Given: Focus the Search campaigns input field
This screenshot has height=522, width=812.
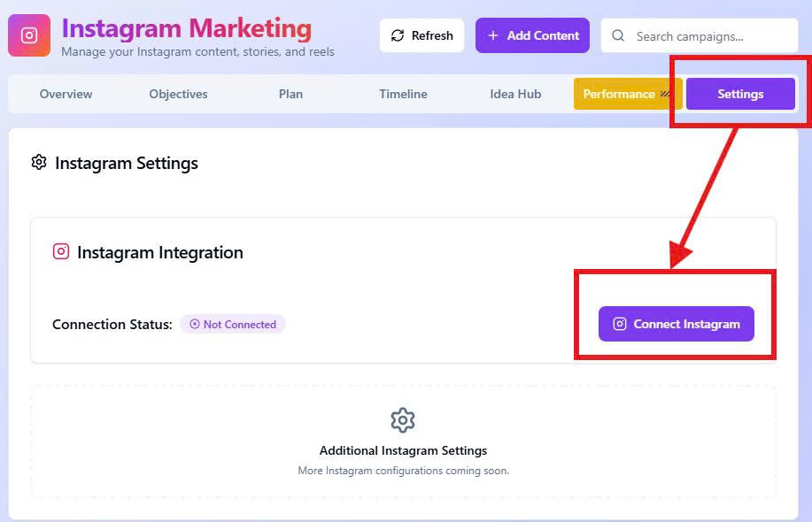Looking at the screenshot, I should coord(708,36).
